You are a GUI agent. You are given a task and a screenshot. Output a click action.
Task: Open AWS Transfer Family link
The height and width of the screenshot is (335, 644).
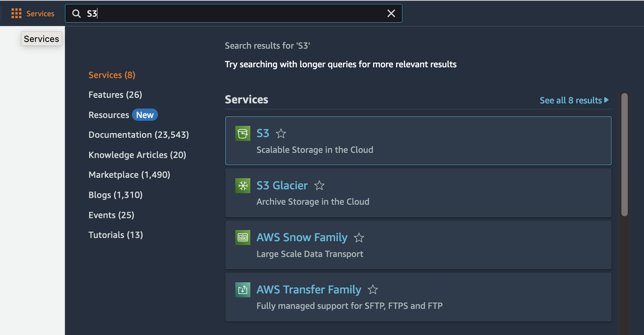309,289
